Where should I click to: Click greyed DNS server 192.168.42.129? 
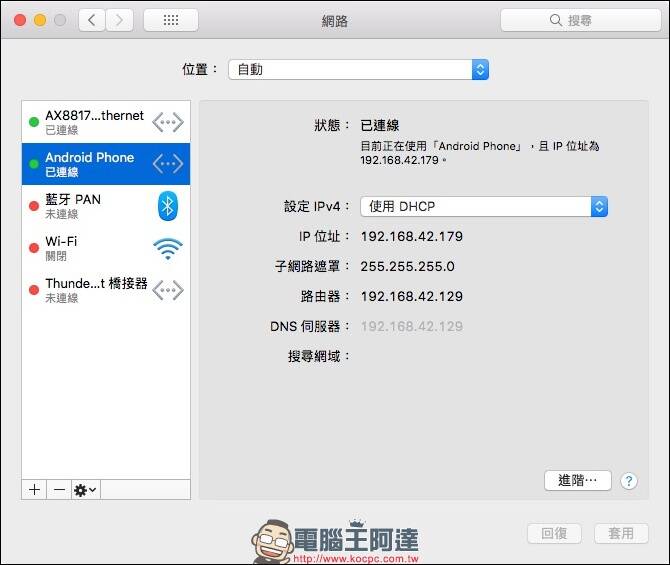[411, 327]
